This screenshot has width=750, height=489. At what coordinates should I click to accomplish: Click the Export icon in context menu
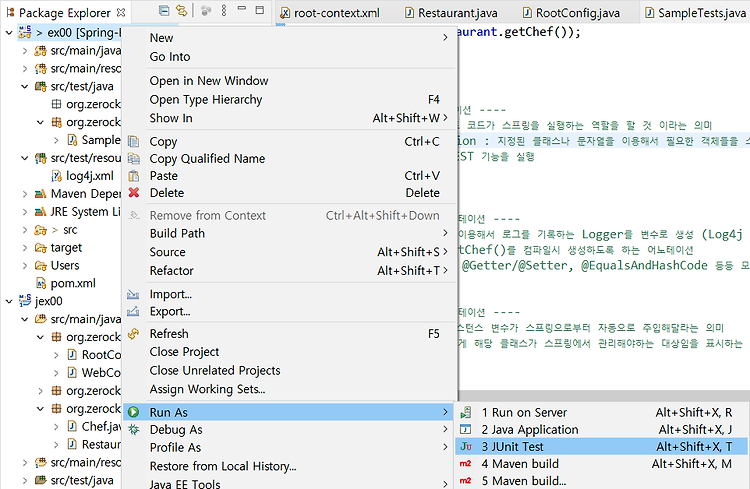pyautogui.click(x=133, y=311)
